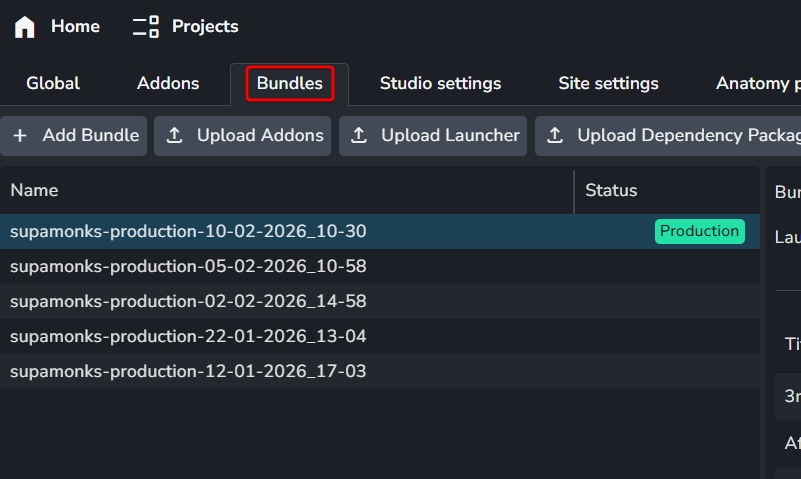Click the upload arrow icon for Upload Addons
Image resolution: width=801 pixels, height=479 pixels.
[174, 136]
